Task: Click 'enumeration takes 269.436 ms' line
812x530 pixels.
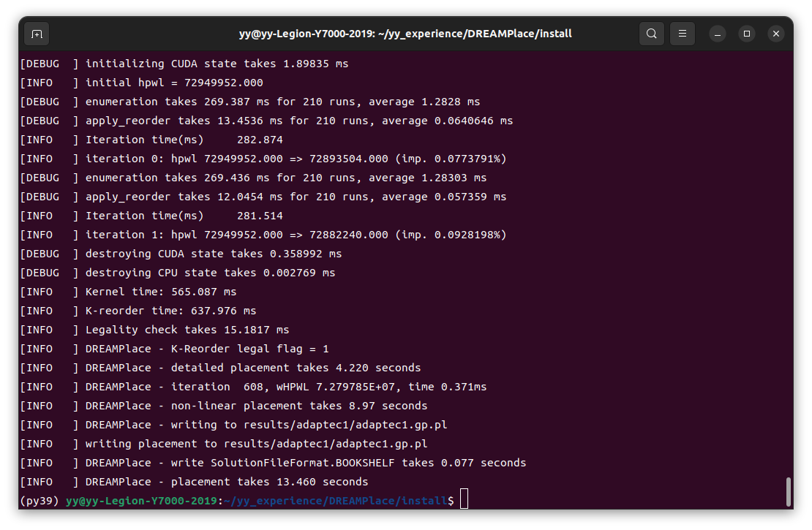Action: (x=253, y=178)
